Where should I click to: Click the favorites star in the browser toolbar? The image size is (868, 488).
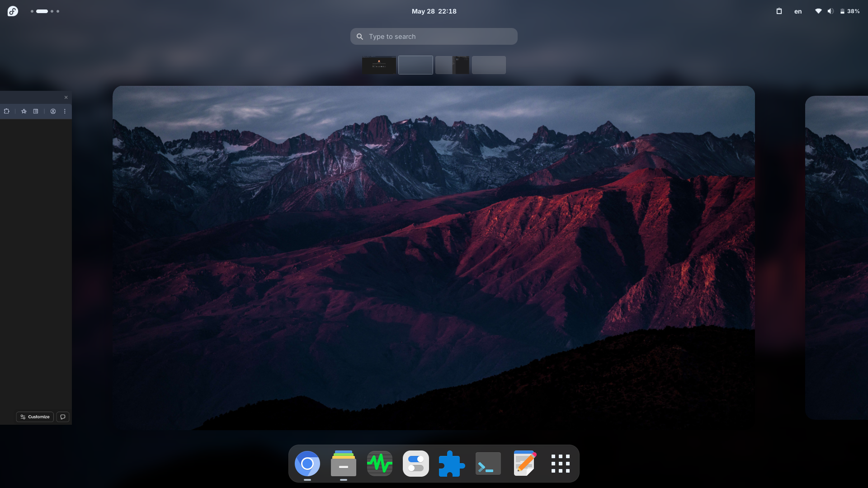click(24, 111)
